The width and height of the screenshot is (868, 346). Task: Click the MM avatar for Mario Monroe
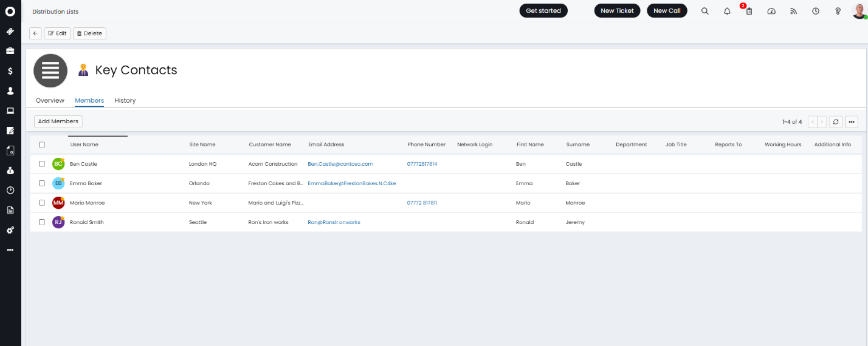click(58, 203)
